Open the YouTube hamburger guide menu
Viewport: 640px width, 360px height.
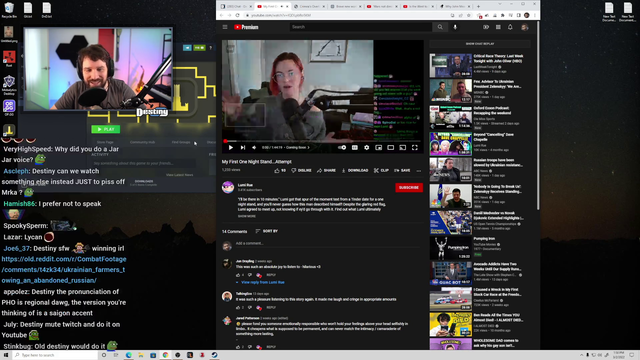(x=225, y=27)
